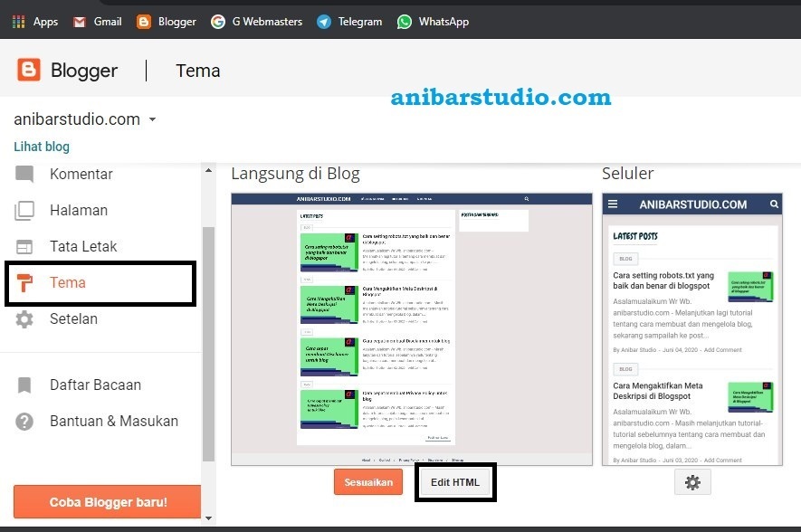The image size is (801, 532).
Task: Click the sidebar vertical scrollbar thumb
Action: [x=208, y=345]
